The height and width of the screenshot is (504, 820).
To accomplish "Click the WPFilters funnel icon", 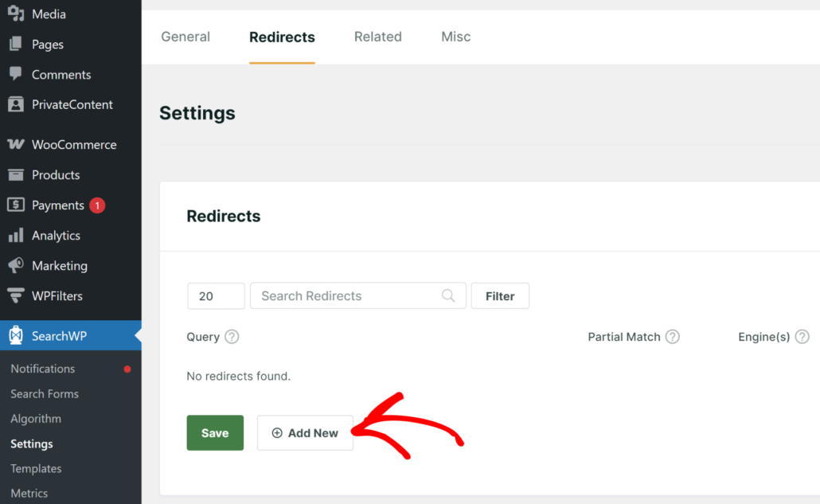I will coord(16,295).
